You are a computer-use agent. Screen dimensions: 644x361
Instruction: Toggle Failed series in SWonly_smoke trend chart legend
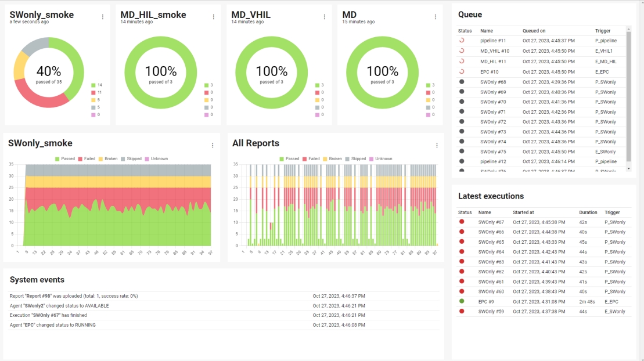(87, 159)
